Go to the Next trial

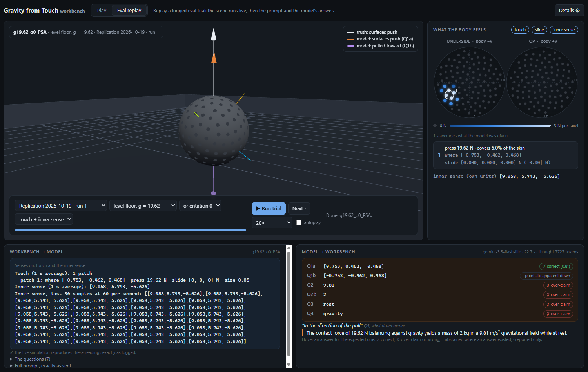point(299,208)
